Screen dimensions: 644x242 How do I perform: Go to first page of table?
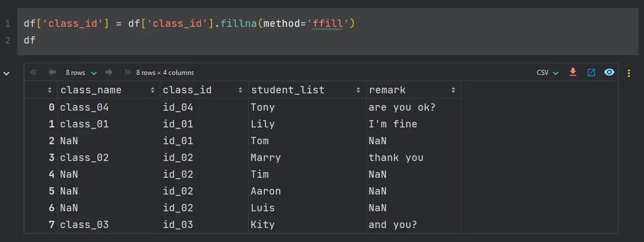click(x=34, y=73)
